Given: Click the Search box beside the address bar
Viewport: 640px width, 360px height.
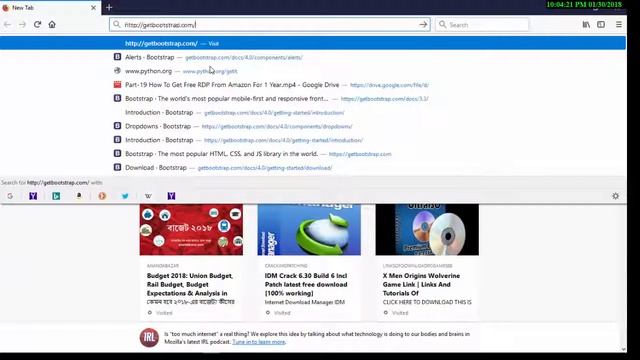Looking at the screenshot, I should point(482,24).
